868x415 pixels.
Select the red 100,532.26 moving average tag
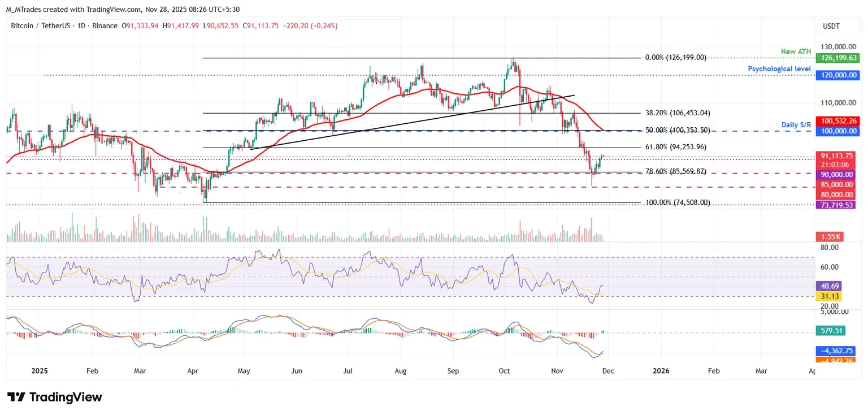[837, 120]
